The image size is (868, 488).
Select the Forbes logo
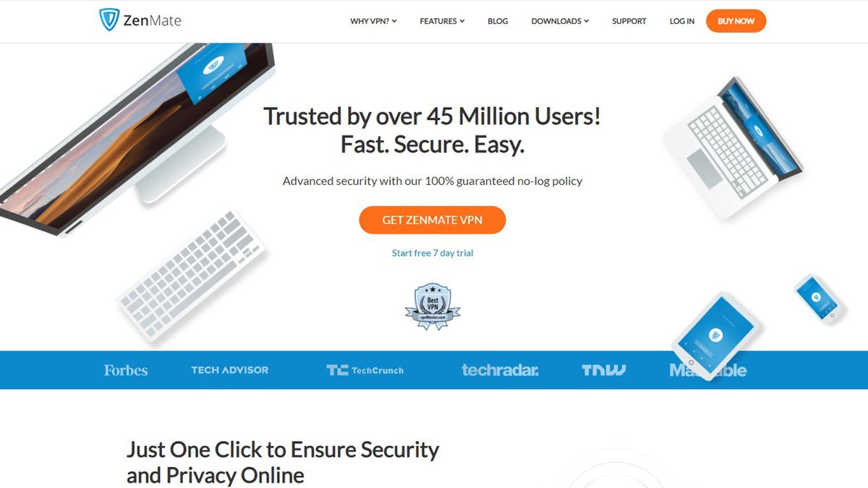pos(126,370)
